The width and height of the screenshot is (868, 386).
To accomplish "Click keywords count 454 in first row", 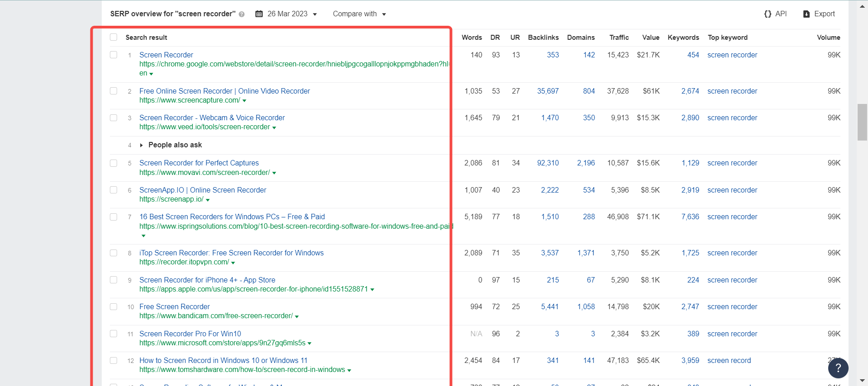I will coord(693,55).
